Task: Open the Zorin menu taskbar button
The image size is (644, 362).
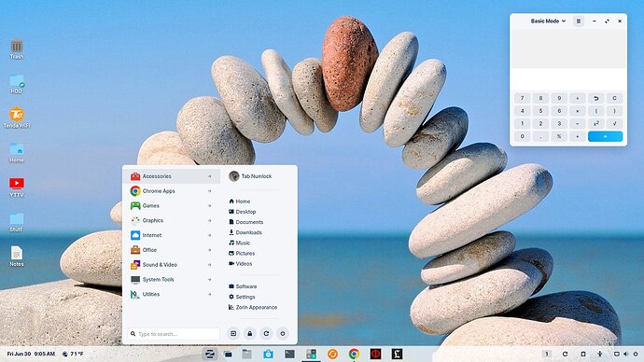Action: coord(210,354)
